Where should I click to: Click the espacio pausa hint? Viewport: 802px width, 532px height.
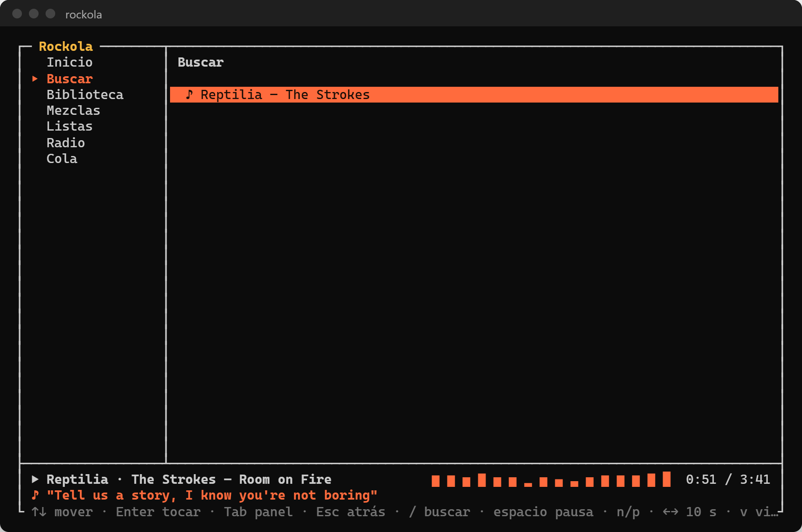coord(543,512)
